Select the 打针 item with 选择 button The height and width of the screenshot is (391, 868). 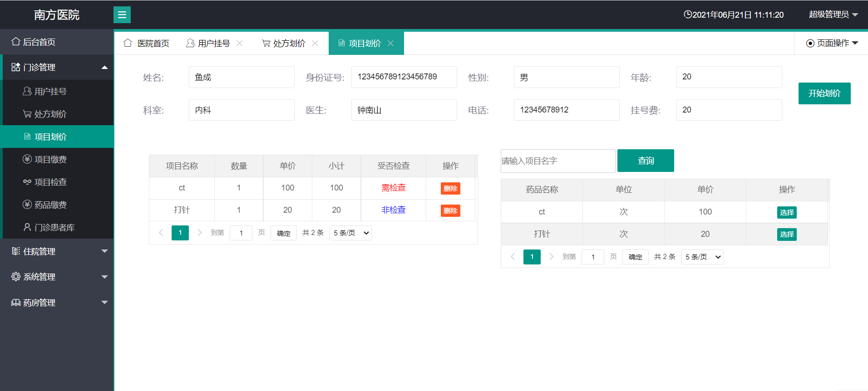(x=787, y=235)
